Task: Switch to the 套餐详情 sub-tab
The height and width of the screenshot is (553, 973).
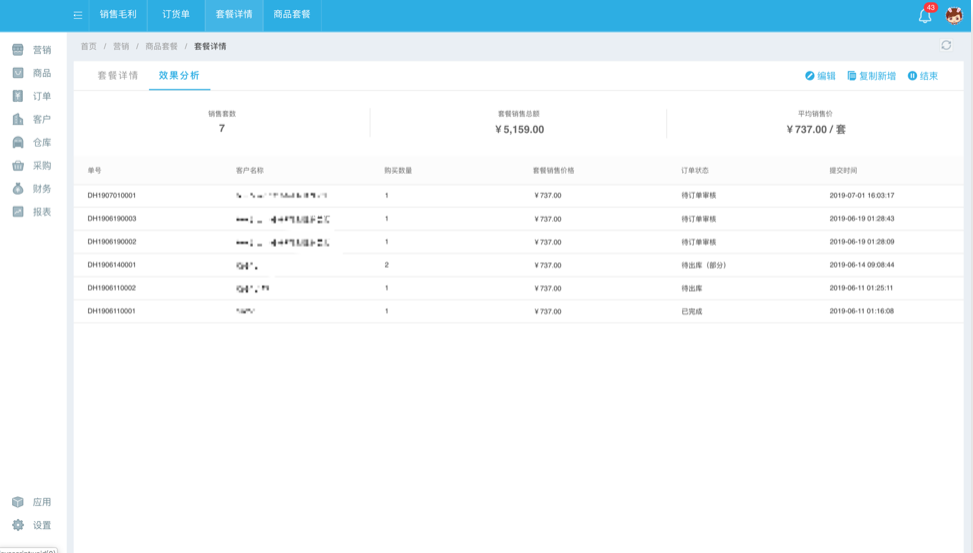Action: pyautogui.click(x=118, y=76)
